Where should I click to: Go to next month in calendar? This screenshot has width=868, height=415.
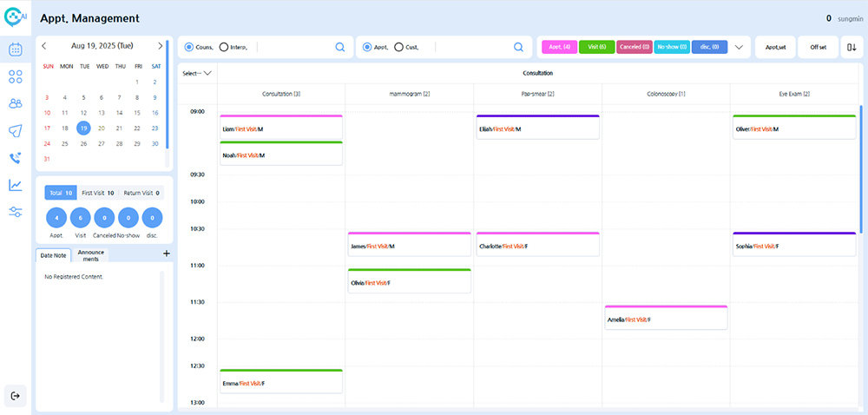click(160, 46)
